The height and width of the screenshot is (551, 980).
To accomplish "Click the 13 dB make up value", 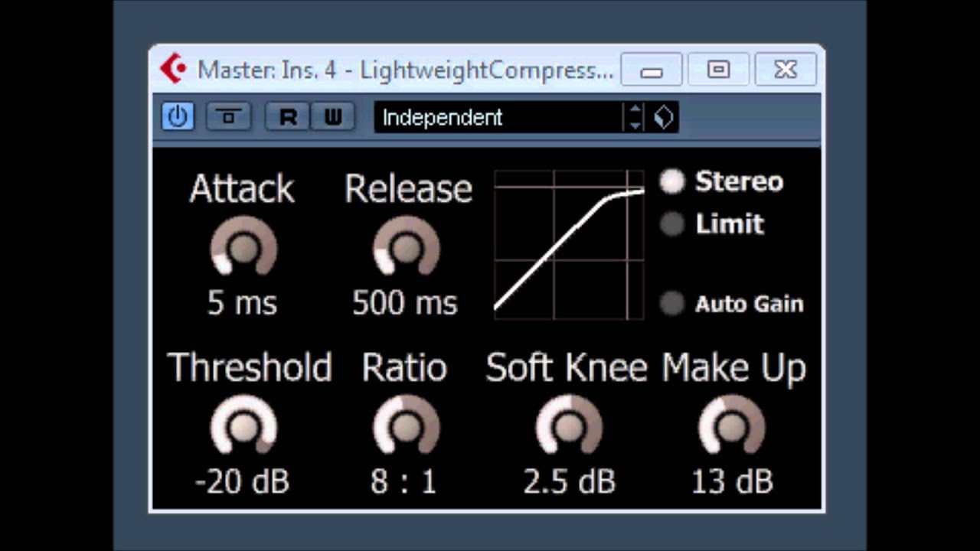I will (x=733, y=483).
